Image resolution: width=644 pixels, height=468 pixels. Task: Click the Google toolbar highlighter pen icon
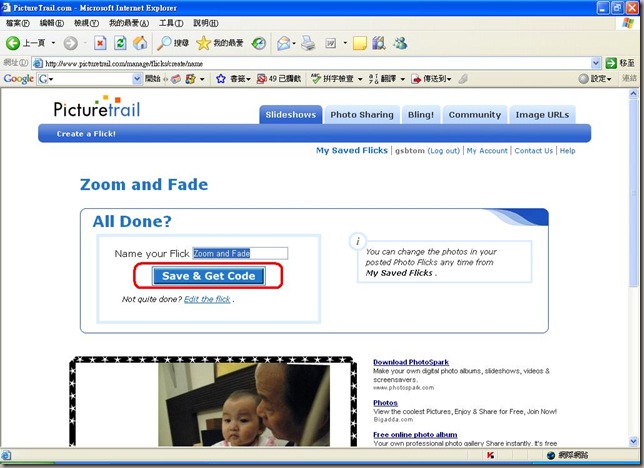(463, 78)
